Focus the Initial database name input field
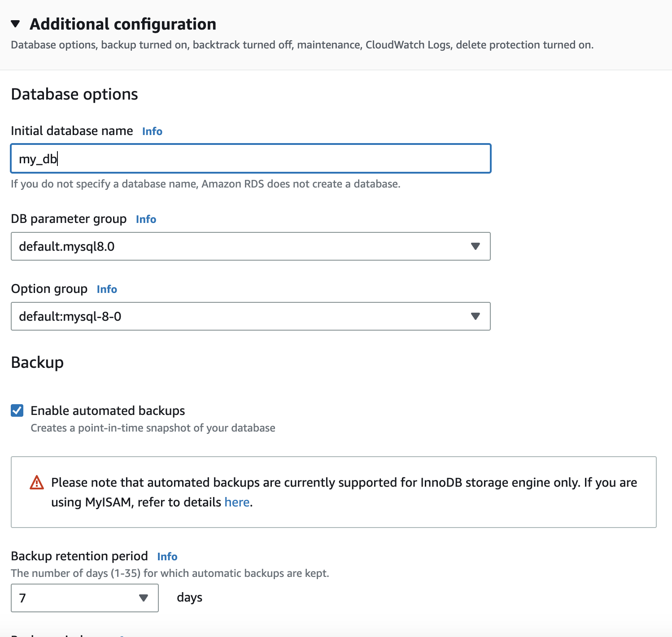This screenshot has width=672, height=637. [x=250, y=158]
